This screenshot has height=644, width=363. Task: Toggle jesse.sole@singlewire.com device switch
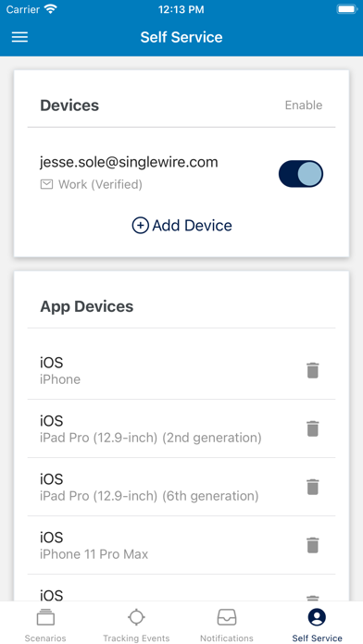pos(301,174)
